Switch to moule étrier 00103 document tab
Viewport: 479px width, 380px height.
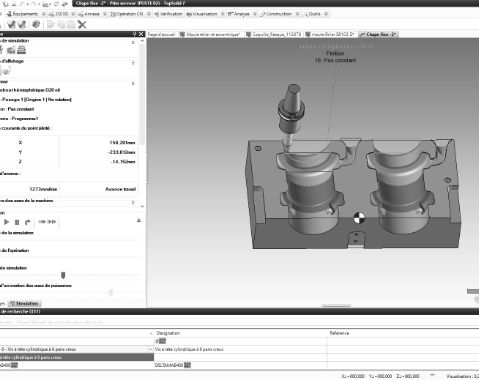330,34
